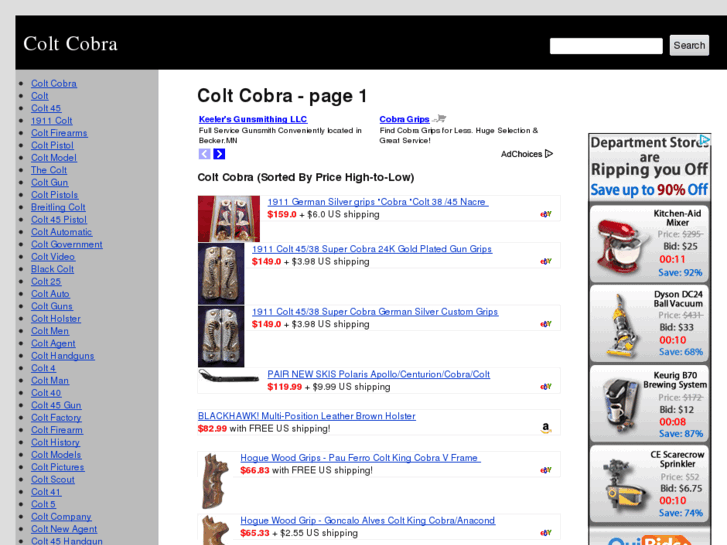This screenshot has height=545, width=727.
Task: Open the Polaris skis thumbnail
Action: (229, 376)
